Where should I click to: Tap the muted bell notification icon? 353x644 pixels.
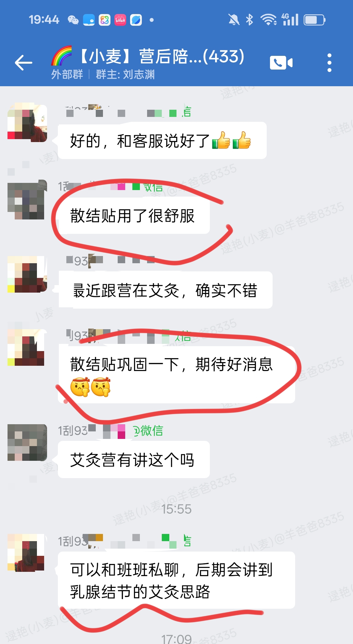234,20
